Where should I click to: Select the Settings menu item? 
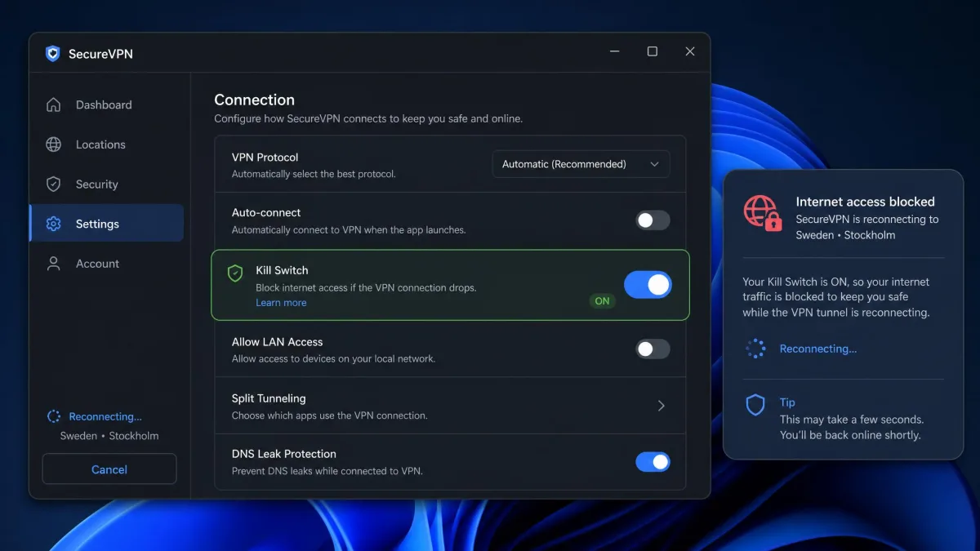[106, 224]
